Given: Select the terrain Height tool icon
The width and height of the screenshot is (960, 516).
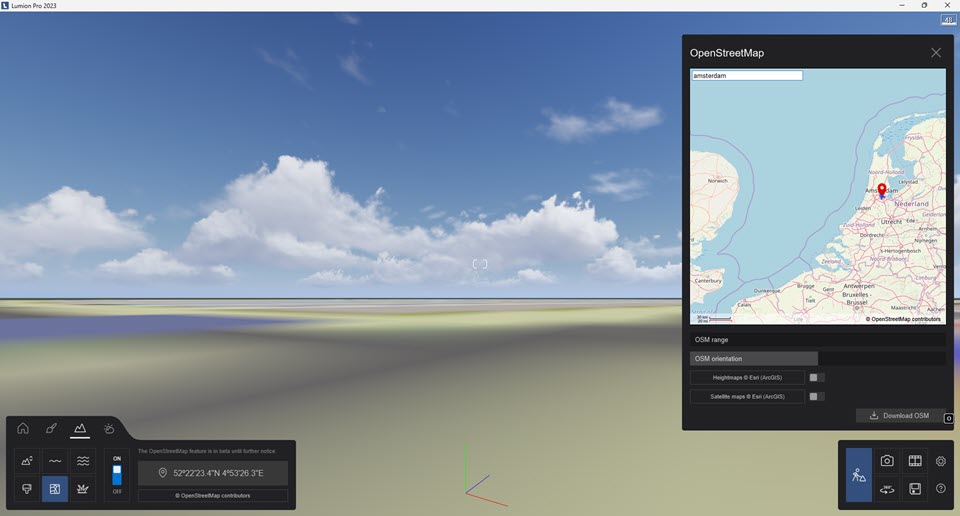Looking at the screenshot, I should click(x=27, y=461).
